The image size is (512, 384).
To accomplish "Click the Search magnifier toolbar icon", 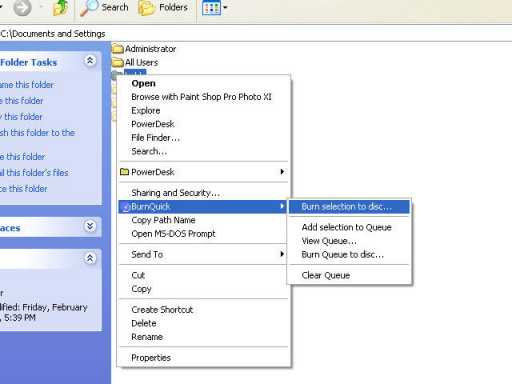I will [x=88, y=7].
